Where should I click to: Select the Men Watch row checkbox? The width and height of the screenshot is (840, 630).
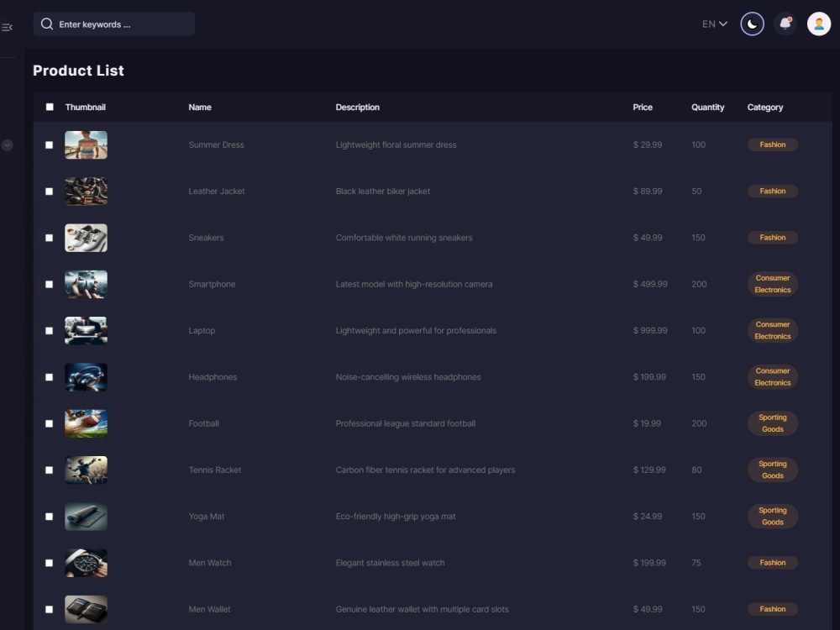click(50, 563)
